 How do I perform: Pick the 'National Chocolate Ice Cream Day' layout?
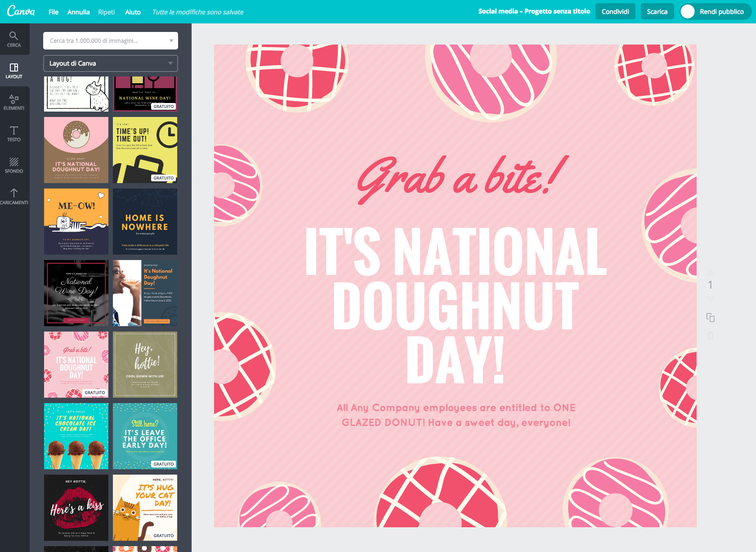click(76, 436)
